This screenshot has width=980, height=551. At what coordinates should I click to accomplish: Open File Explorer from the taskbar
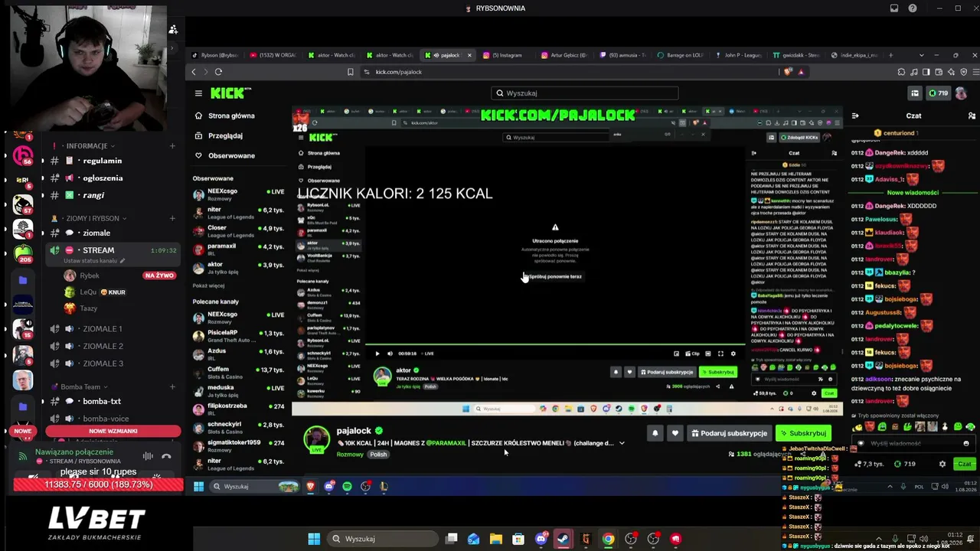click(496, 539)
